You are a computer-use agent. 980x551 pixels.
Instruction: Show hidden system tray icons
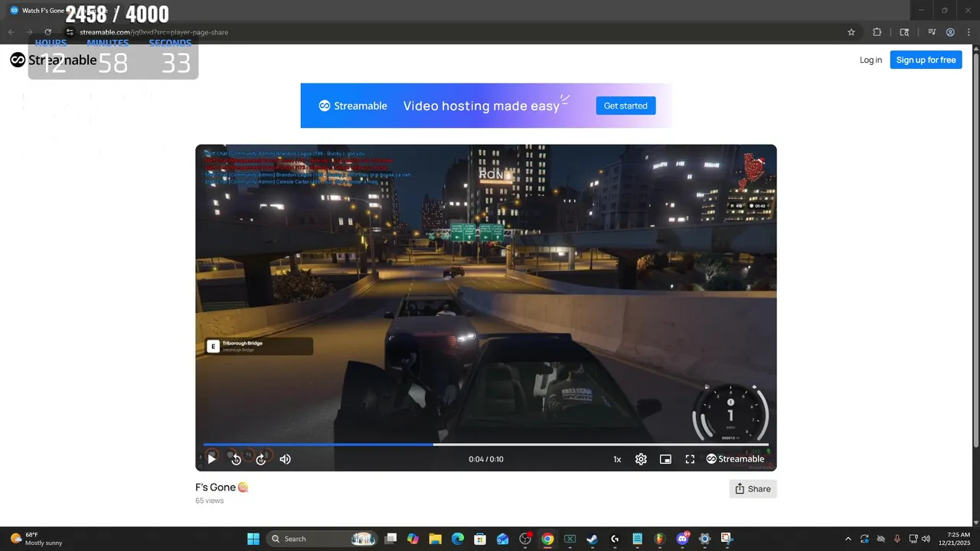coord(848,539)
